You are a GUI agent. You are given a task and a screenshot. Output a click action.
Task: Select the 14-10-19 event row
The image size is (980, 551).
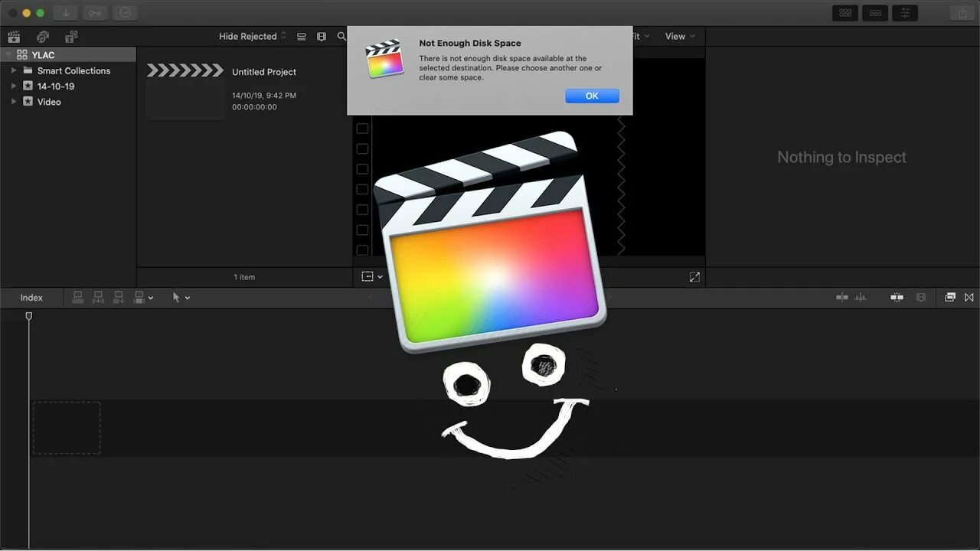tap(68, 86)
